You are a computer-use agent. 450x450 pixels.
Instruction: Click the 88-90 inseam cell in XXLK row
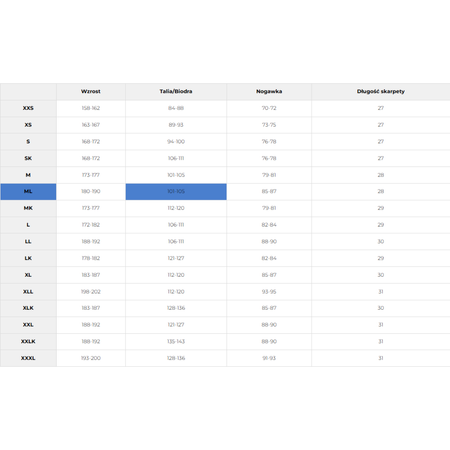click(269, 341)
